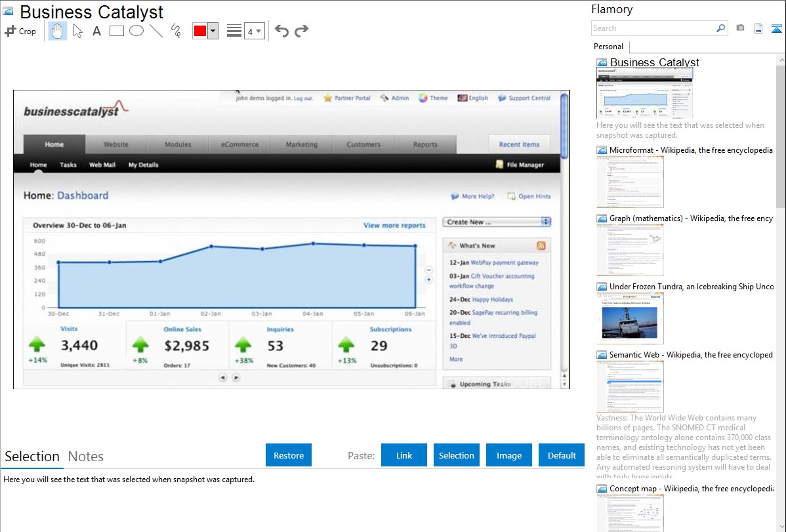Click the More Help? link
This screenshot has height=532, width=786.
point(478,196)
